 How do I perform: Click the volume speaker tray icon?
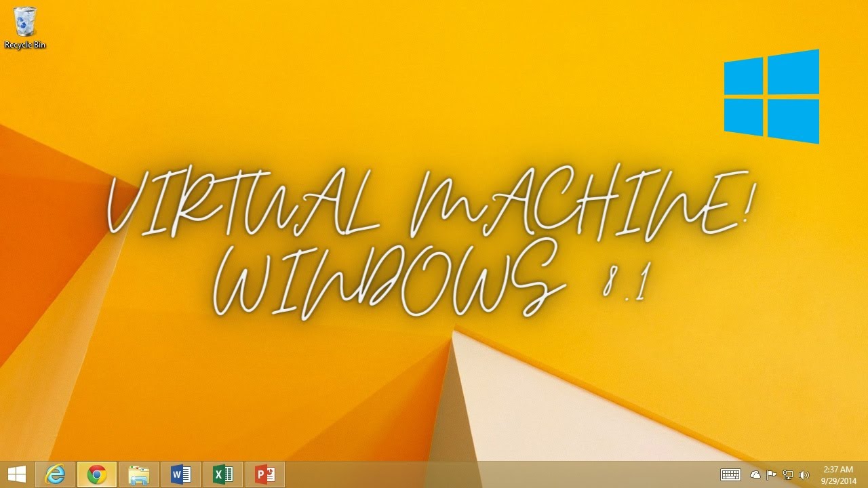[804, 475]
